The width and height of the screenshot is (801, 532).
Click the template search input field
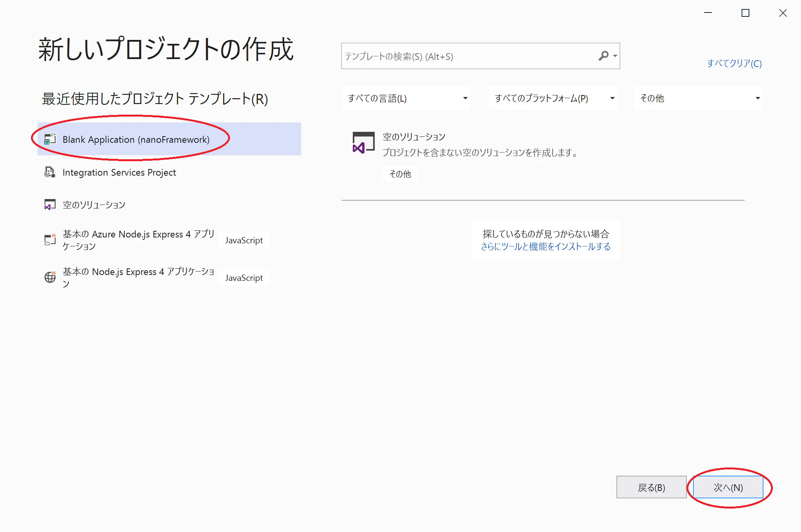[x=450, y=56]
